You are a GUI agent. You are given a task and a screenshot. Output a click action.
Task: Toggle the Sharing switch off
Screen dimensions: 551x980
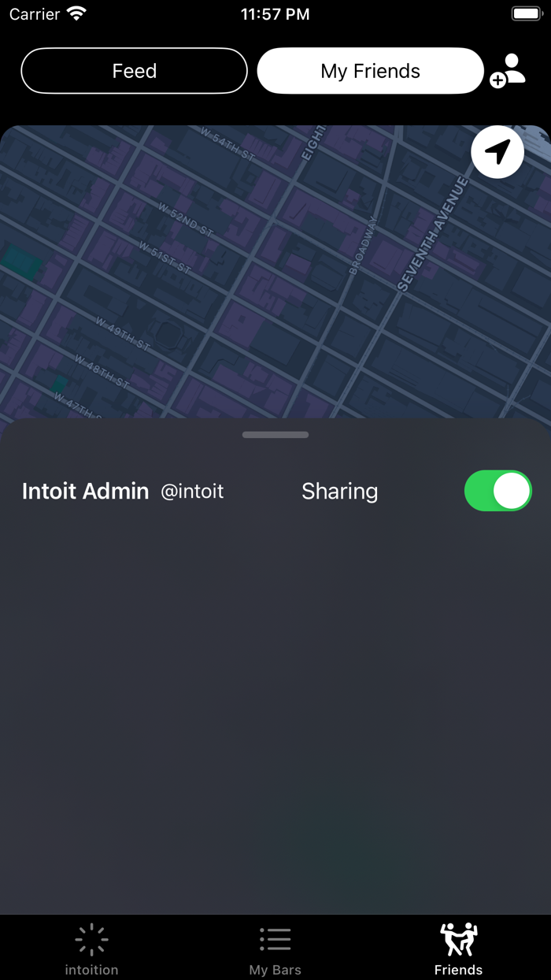498,491
